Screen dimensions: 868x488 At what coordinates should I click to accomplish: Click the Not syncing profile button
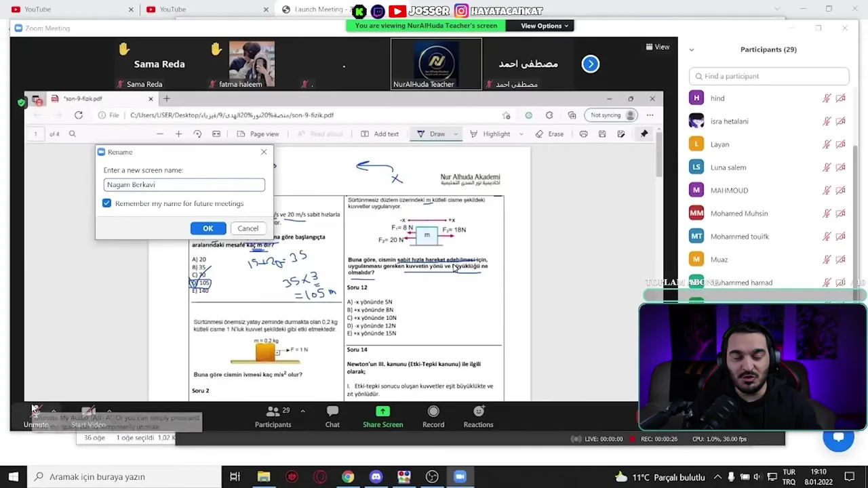[612, 115]
